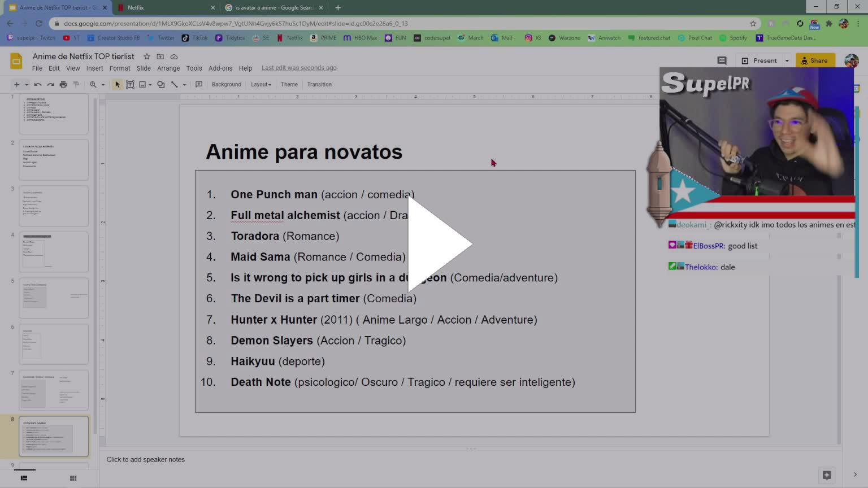Open the new slide dropdown arrow

(x=26, y=85)
